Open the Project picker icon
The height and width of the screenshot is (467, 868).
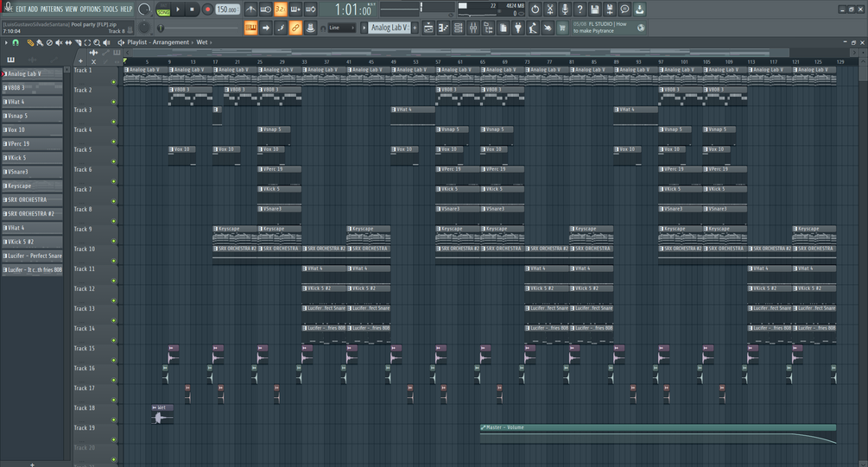tap(504, 28)
